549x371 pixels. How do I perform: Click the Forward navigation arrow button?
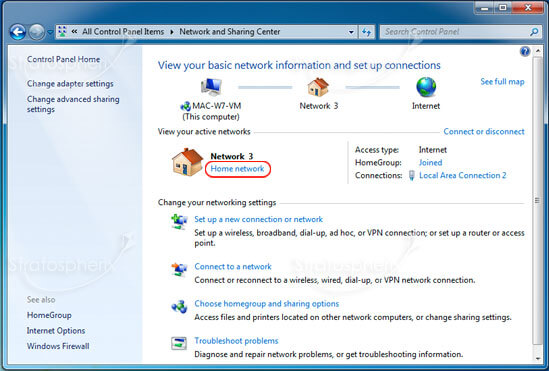(36, 32)
